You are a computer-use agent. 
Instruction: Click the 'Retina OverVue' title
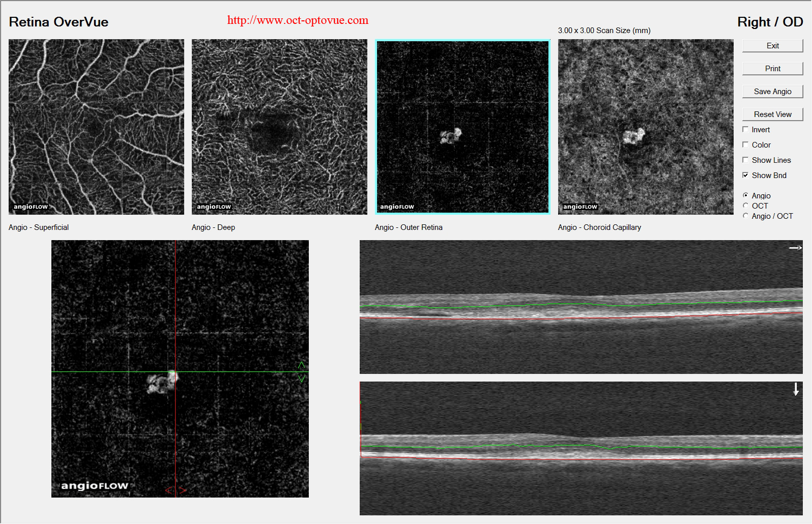pyautogui.click(x=59, y=22)
